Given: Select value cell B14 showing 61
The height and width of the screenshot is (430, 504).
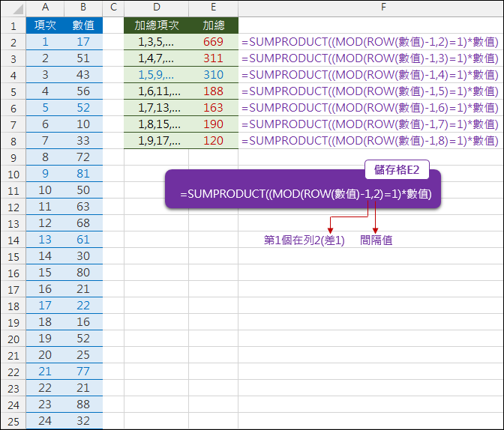Looking at the screenshot, I should pos(83,240).
